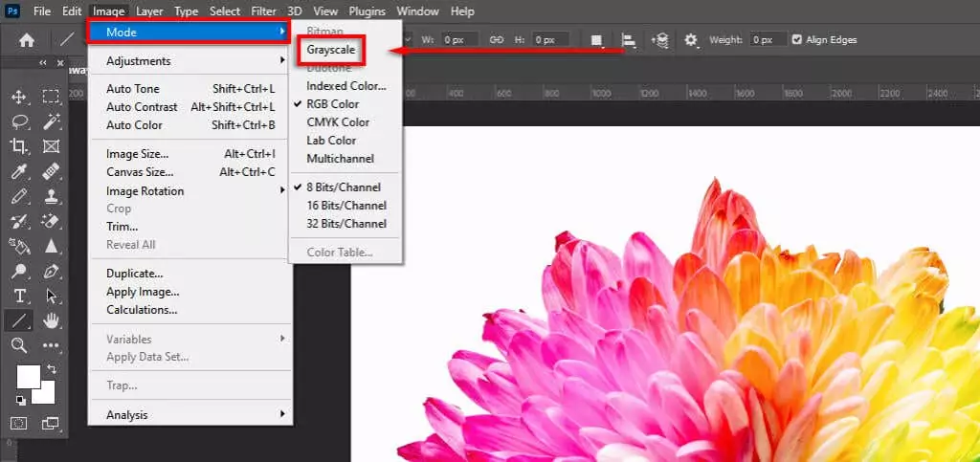
Task: Select the Zoom tool
Action: point(18,345)
